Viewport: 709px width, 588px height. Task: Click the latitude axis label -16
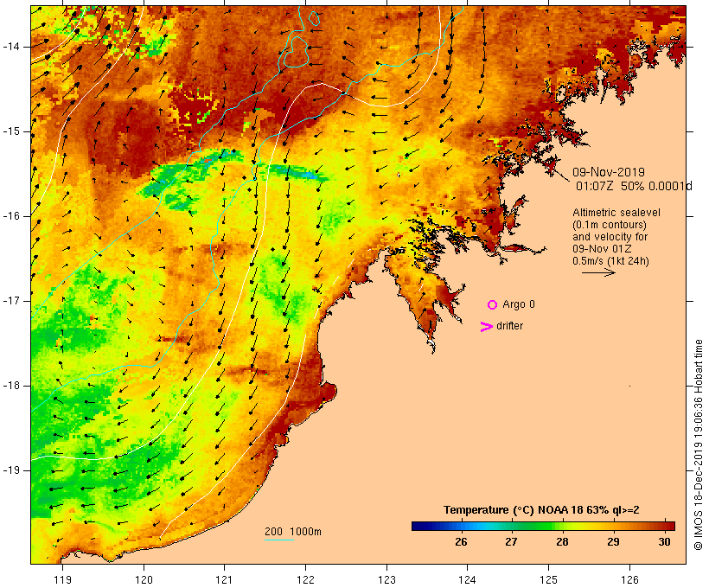(x=11, y=216)
